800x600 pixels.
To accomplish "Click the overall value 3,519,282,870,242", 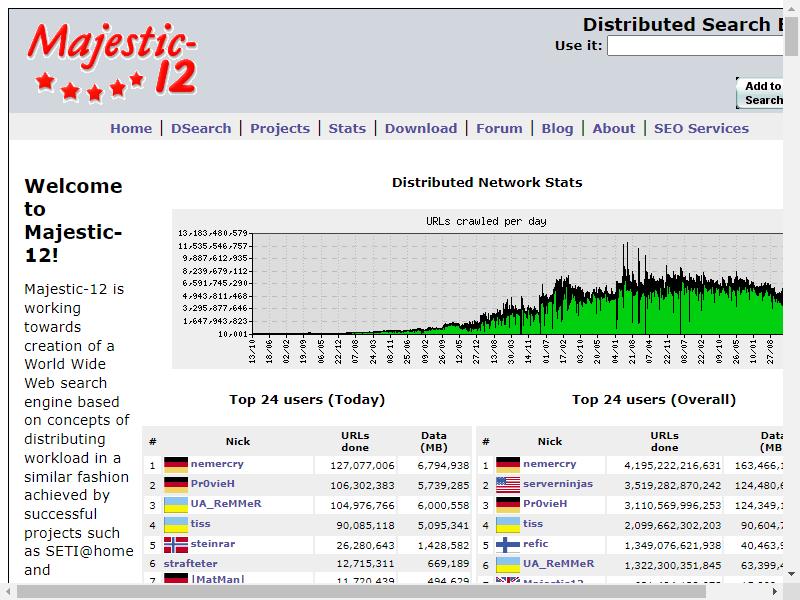I will pyautogui.click(x=672, y=486).
